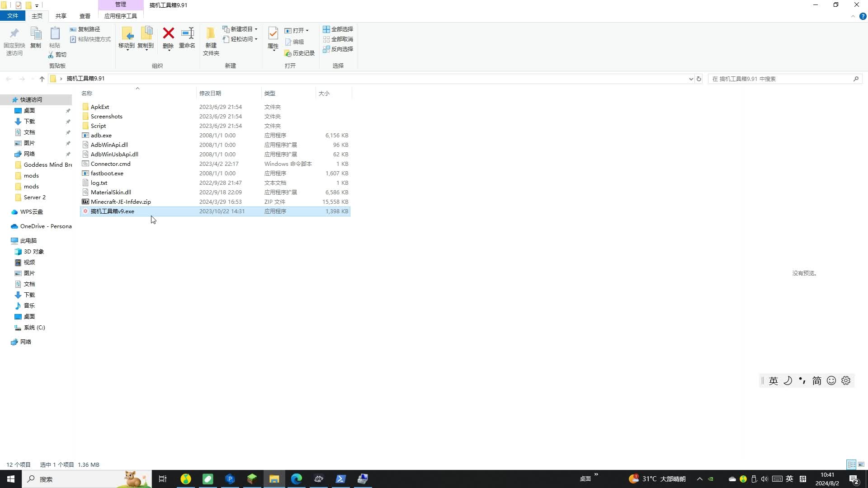Switch to the large icons view toggle
This screenshot has width=868, height=488.
861,465
